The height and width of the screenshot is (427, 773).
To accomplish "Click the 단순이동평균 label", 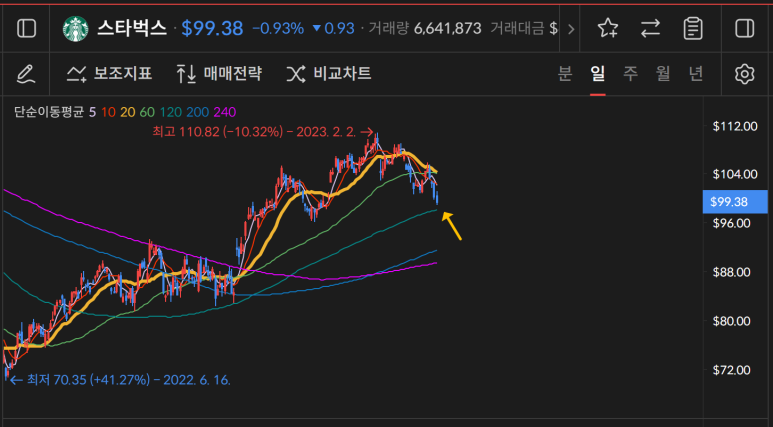I will point(49,112).
